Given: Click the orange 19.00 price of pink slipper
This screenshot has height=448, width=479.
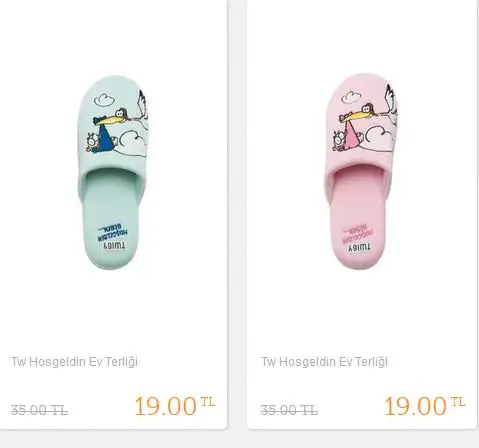Looking at the screenshot, I should (x=415, y=406).
